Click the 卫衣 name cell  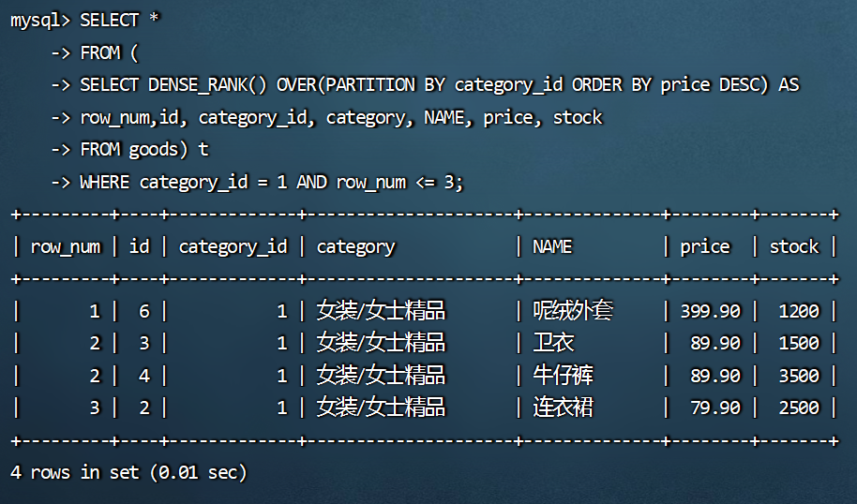tap(553, 343)
